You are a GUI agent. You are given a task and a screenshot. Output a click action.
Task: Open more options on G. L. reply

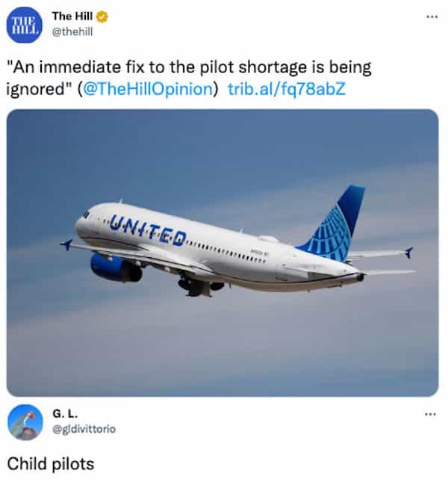(429, 413)
